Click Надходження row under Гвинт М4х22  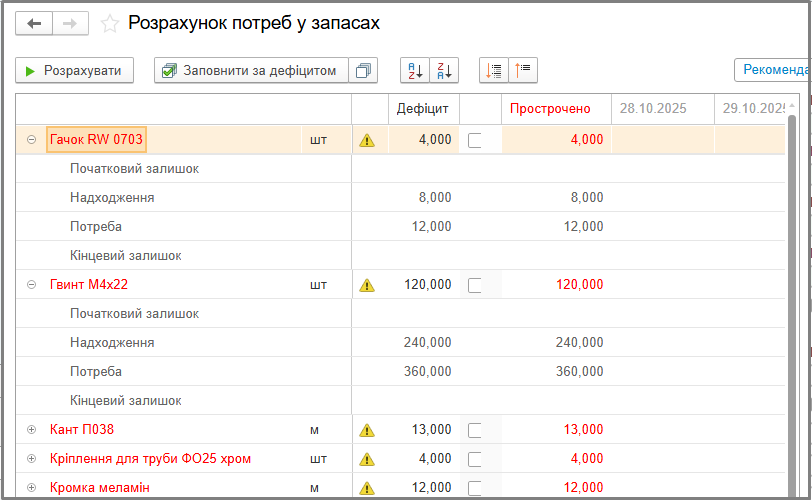pyautogui.click(x=112, y=343)
